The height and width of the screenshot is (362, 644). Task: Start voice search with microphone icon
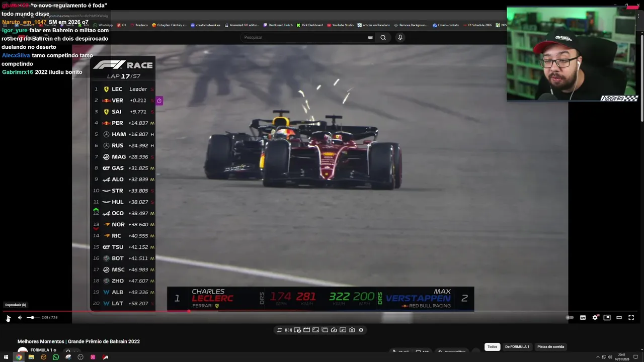pyautogui.click(x=400, y=37)
